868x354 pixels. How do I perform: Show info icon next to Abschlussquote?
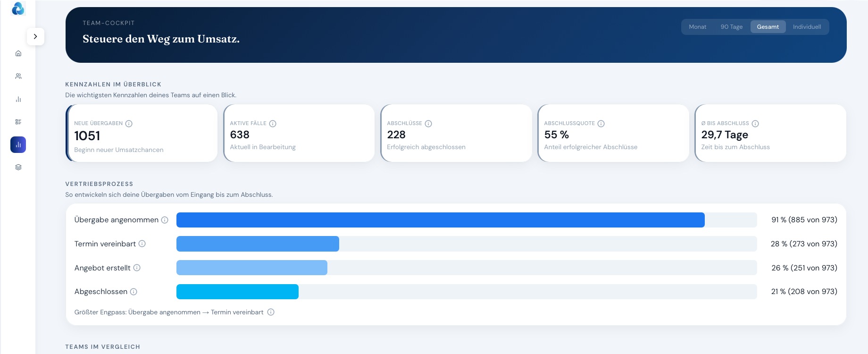point(601,124)
